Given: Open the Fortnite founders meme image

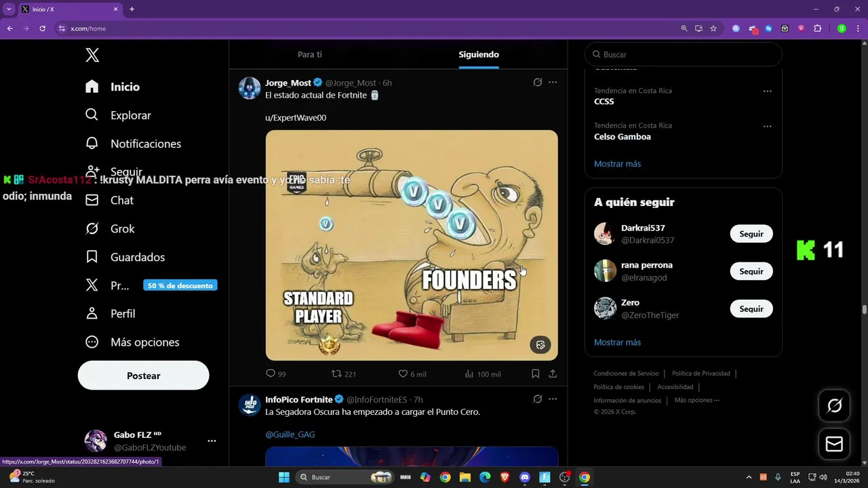Looking at the screenshot, I should [x=412, y=245].
